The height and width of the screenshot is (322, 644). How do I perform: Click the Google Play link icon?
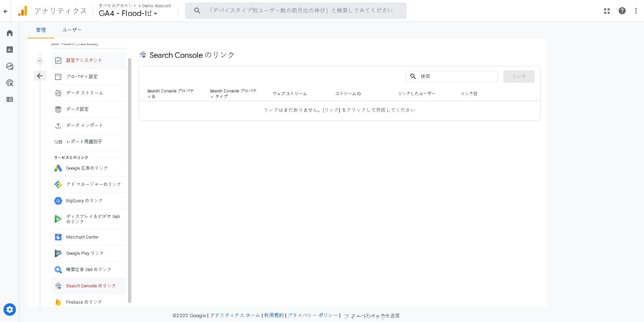58,253
